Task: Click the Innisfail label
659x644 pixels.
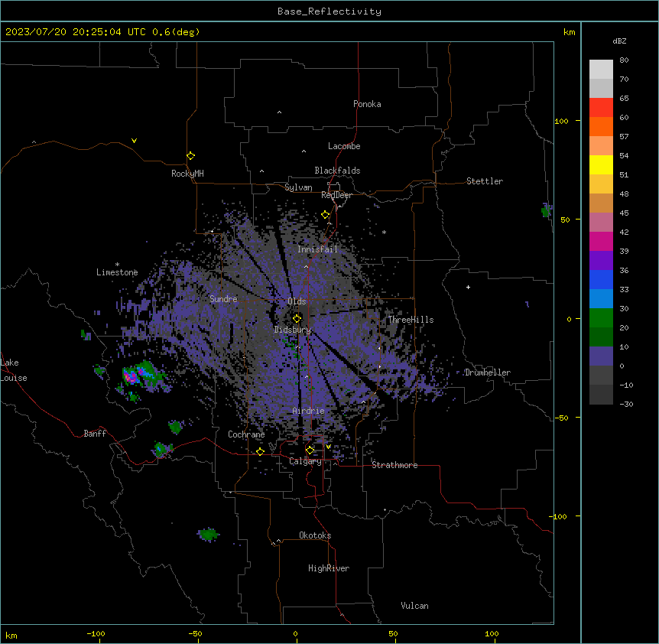Action: pyautogui.click(x=317, y=249)
